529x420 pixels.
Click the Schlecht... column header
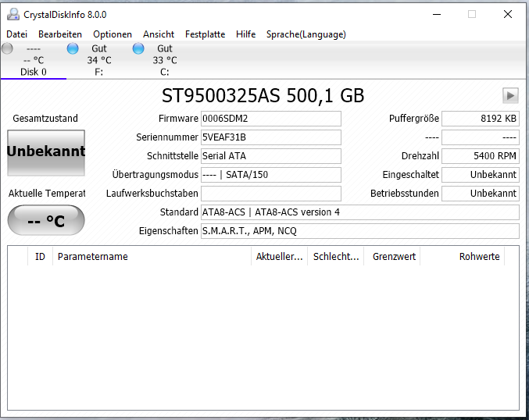(336, 257)
